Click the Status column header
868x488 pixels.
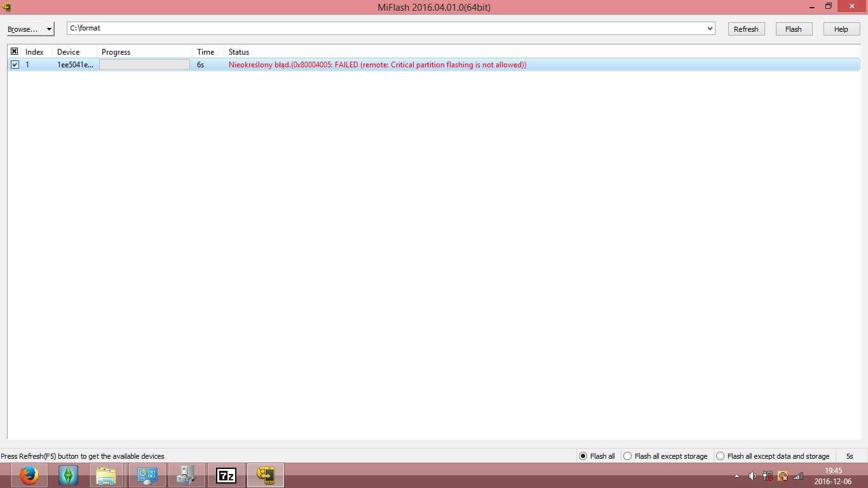[x=239, y=52]
